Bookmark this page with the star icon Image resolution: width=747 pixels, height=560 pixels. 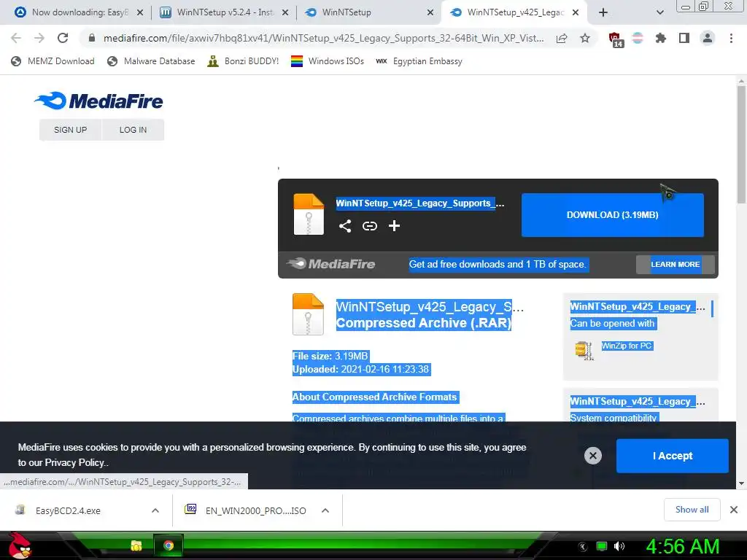(x=585, y=38)
